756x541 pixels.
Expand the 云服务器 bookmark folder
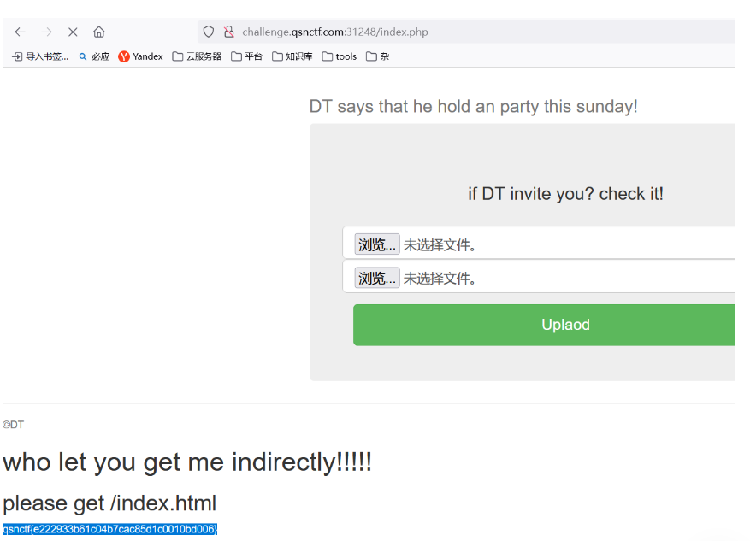(197, 56)
